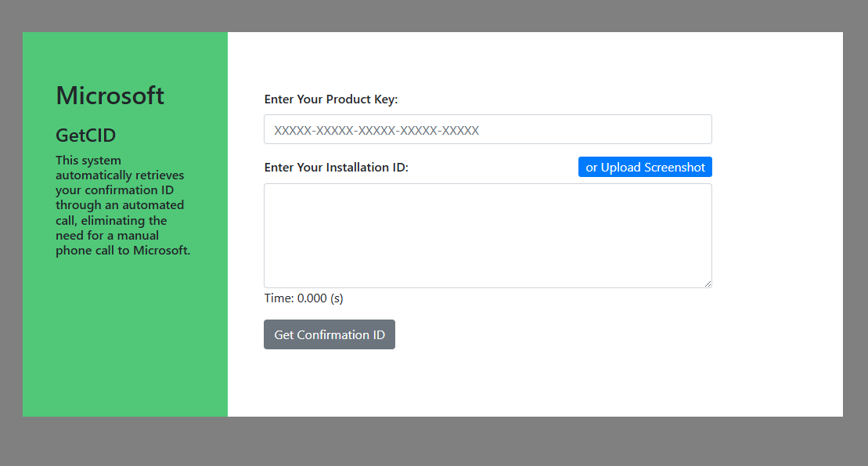
Task: Click the 'Microsoft' heading
Action: [x=110, y=96]
